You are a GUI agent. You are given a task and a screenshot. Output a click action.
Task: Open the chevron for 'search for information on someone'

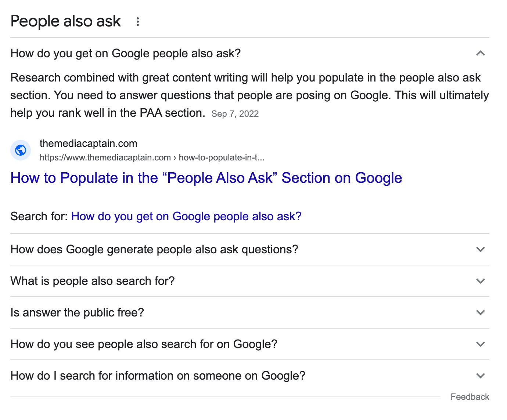[480, 376]
